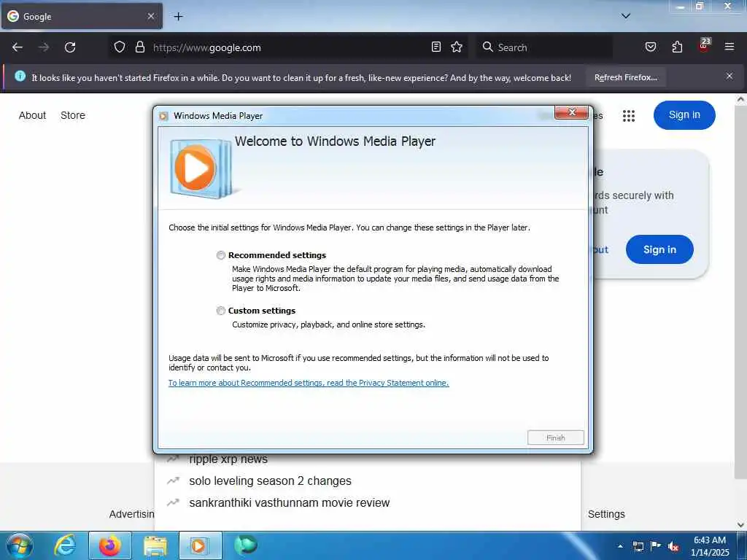Image resolution: width=747 pixels, height=560 pixels.
Task: Expand the list all tabs chevron
Action: pyautogui.click(x=625, y=16)
